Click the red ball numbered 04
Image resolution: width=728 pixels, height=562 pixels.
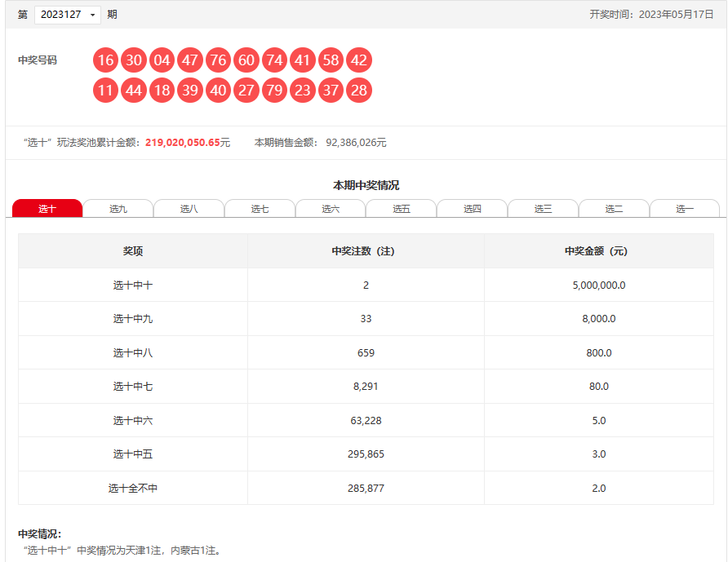[x=162, y=60]
